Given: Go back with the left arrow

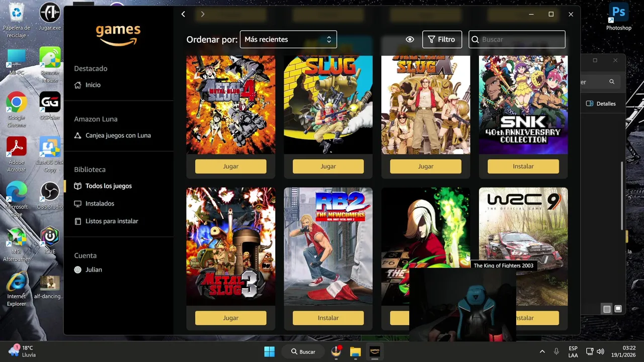Looking at the screenshot, I should 183,14.
